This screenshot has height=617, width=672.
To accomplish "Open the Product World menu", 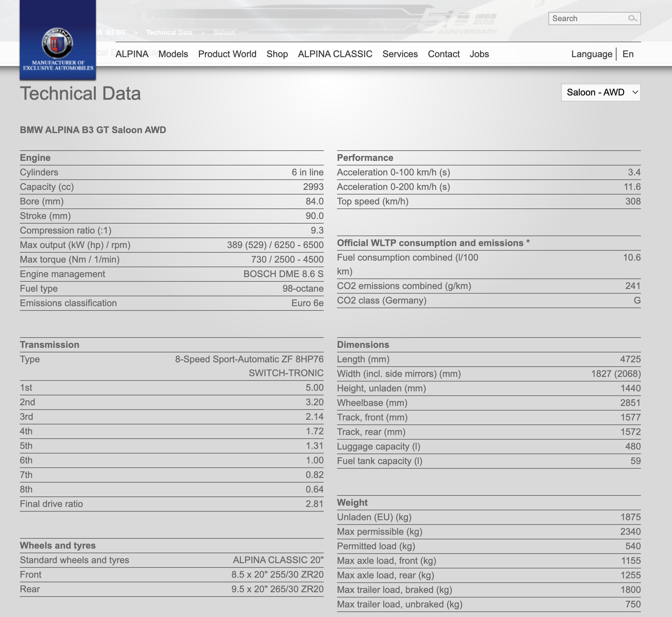I will pyautogui.click(x=227, y=54).
